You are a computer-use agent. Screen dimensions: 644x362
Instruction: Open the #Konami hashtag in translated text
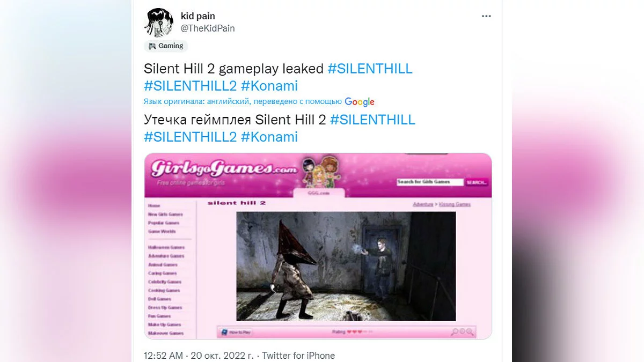click(269, 137)
